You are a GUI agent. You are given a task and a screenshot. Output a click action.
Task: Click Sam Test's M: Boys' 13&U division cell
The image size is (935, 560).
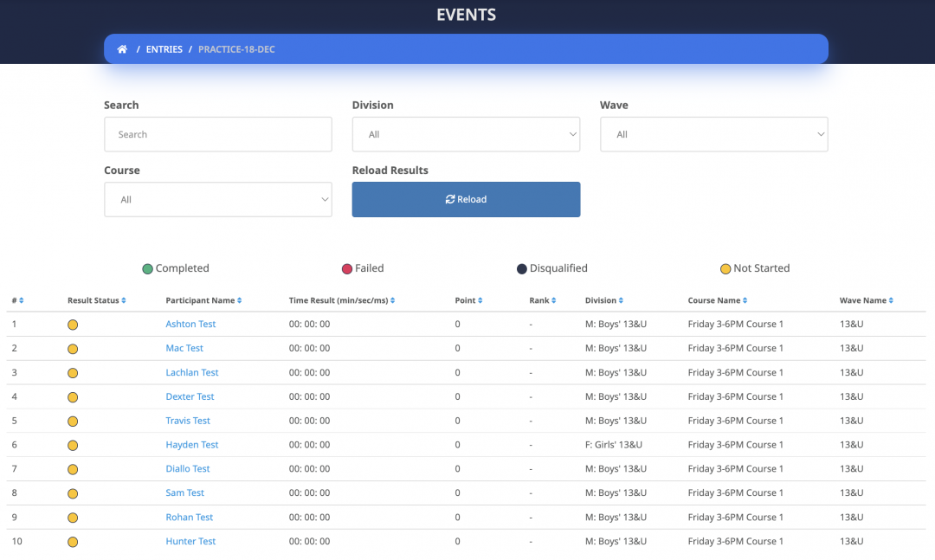pos(616,492)
